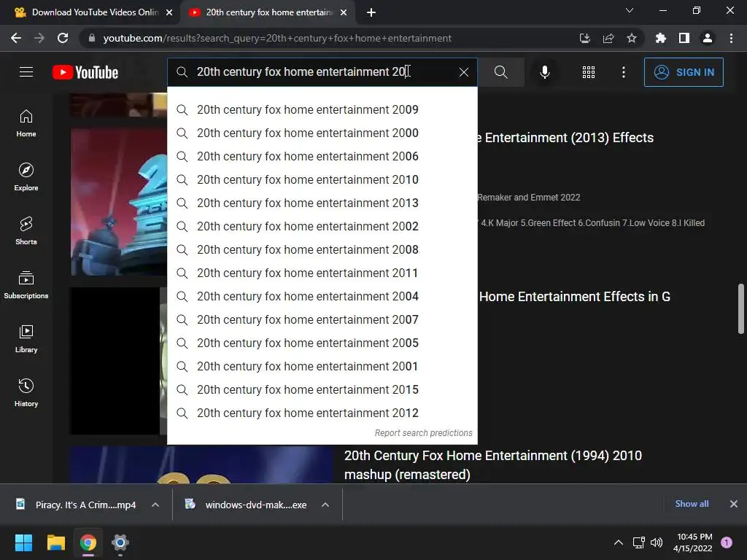
Task: Open the YouTube apps grid
Action: tap(589, 72)
